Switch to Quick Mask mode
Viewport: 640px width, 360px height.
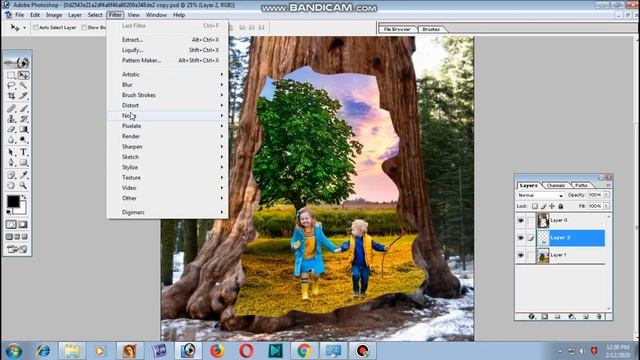[x=23, y=224]
